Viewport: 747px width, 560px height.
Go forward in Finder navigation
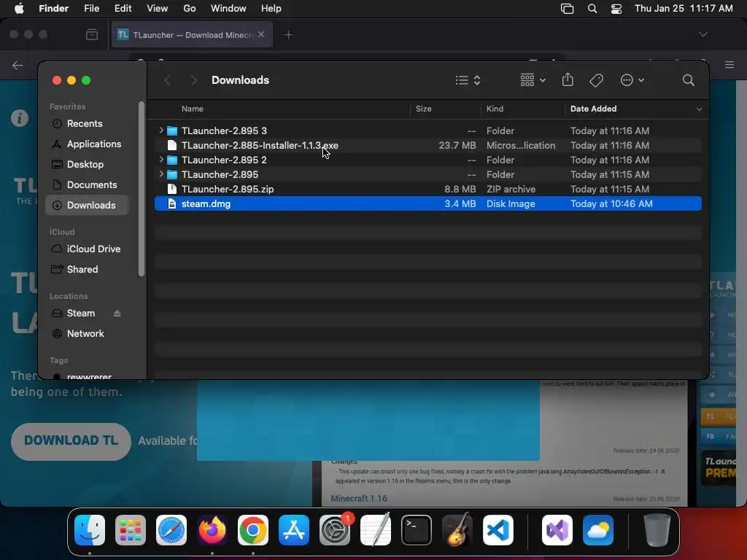pos(193,80)
